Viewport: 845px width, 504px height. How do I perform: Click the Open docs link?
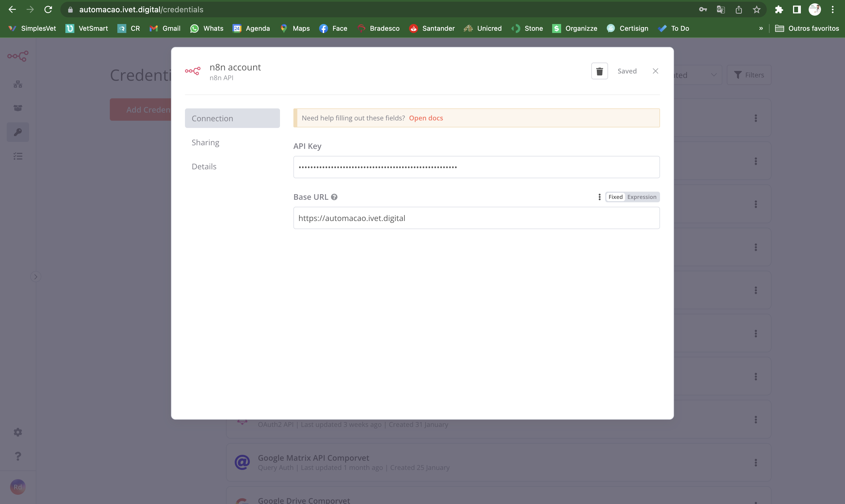click(x=426, y=118)
